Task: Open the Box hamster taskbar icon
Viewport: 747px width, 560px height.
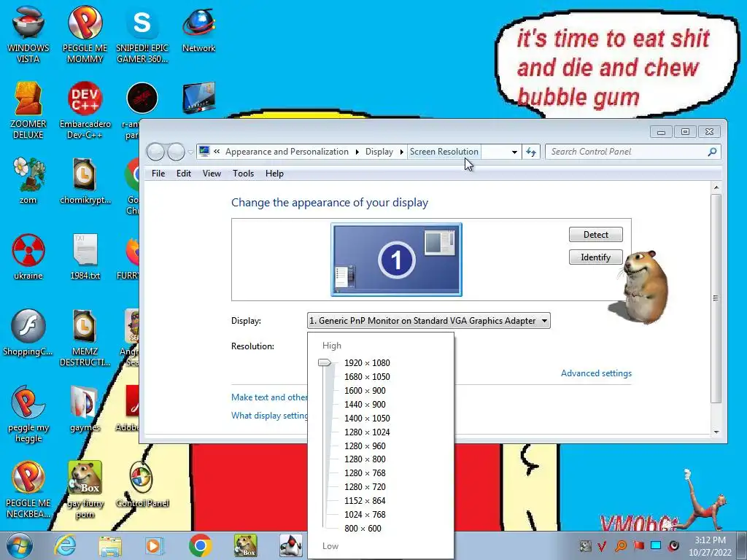Action: 245,545
